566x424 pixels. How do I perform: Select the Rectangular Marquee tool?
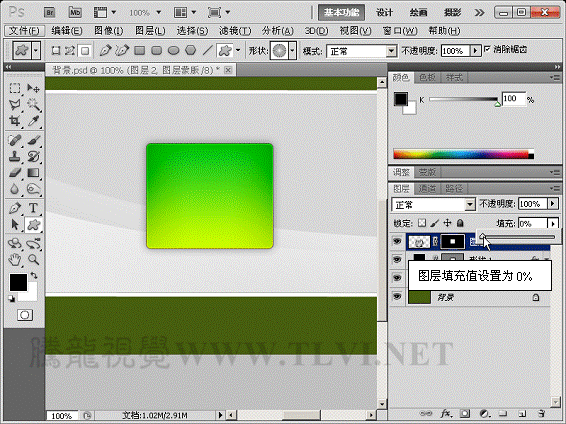click(14, 88)
